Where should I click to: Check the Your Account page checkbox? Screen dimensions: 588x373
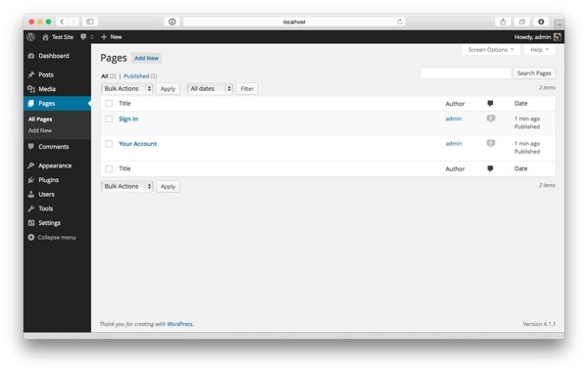point(109,144)
